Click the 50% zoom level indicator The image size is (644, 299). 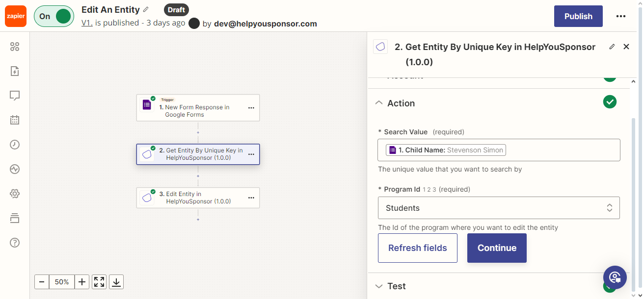(62, 282)
